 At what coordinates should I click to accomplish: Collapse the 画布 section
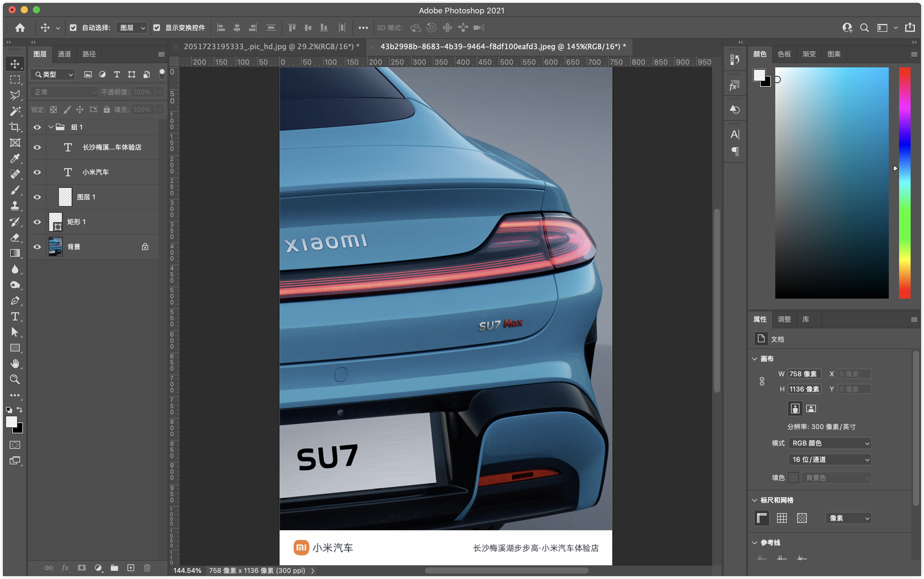click(754, 359)
